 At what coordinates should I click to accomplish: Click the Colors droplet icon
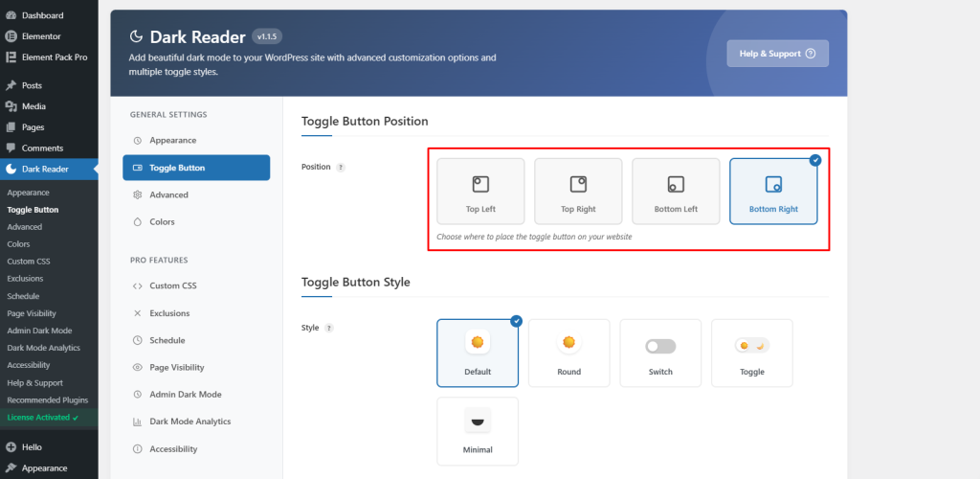point(138,222)
